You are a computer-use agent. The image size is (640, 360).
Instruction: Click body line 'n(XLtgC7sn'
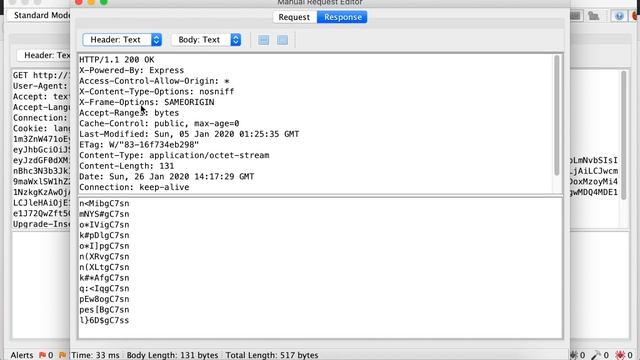click(104, 267)
